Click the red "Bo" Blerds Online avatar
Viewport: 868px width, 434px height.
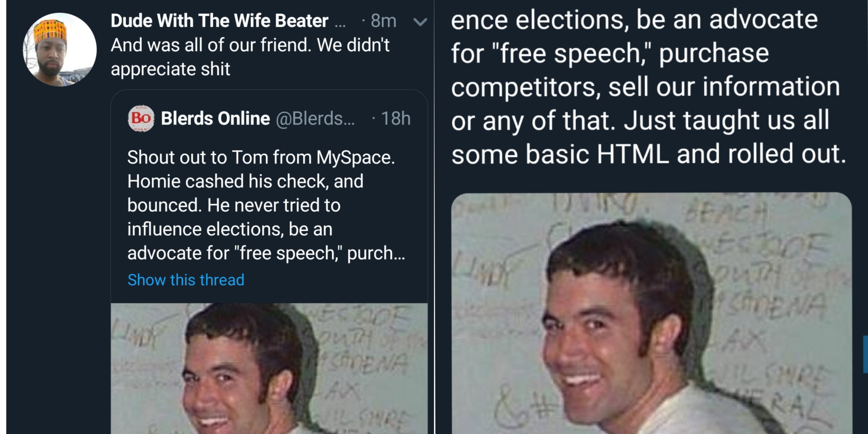tap(141, 118)
